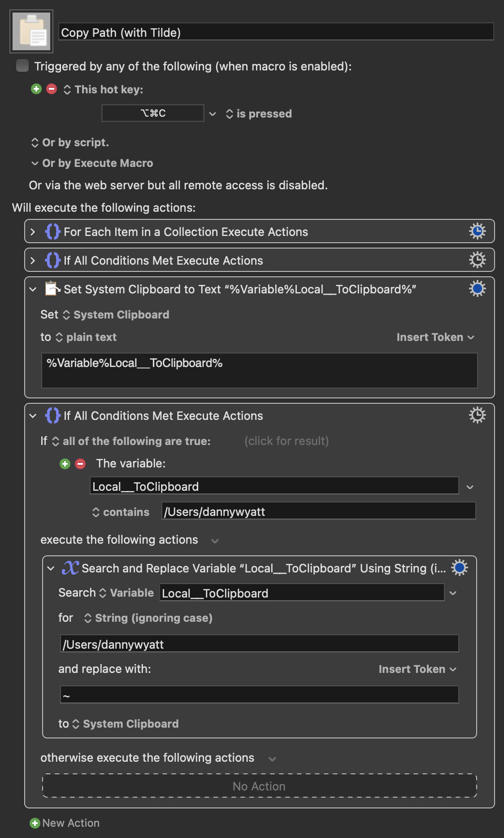
Task: Add a new trigger with green plus icon
Action: click(36, 89)
